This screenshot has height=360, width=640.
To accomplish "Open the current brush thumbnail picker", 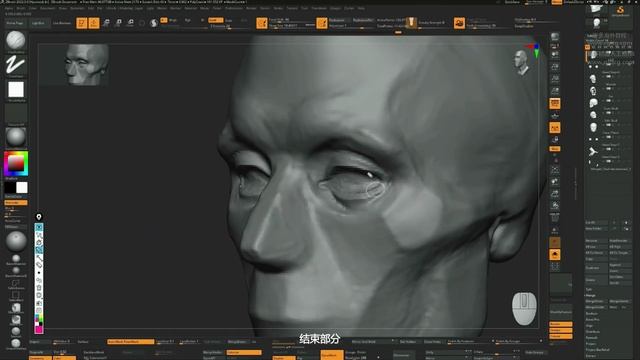I will pos(16,40).
